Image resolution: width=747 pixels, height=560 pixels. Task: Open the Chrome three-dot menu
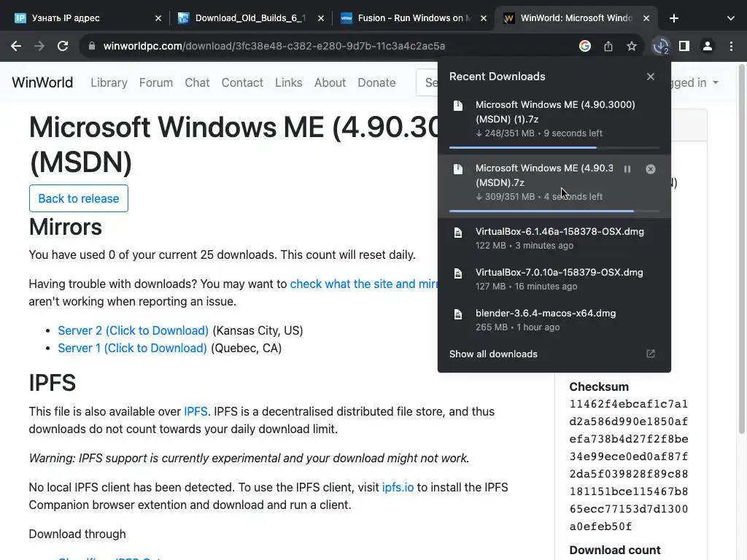pyautogui.click(x=731, y=46)
